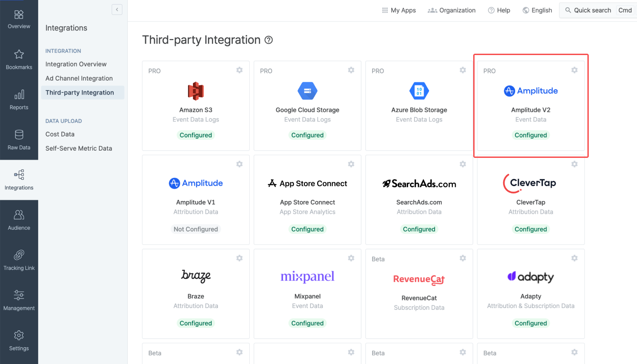The image size is (637, 364).
Task: Click the SearchAds.com logo
Action: tap(419, 183)
